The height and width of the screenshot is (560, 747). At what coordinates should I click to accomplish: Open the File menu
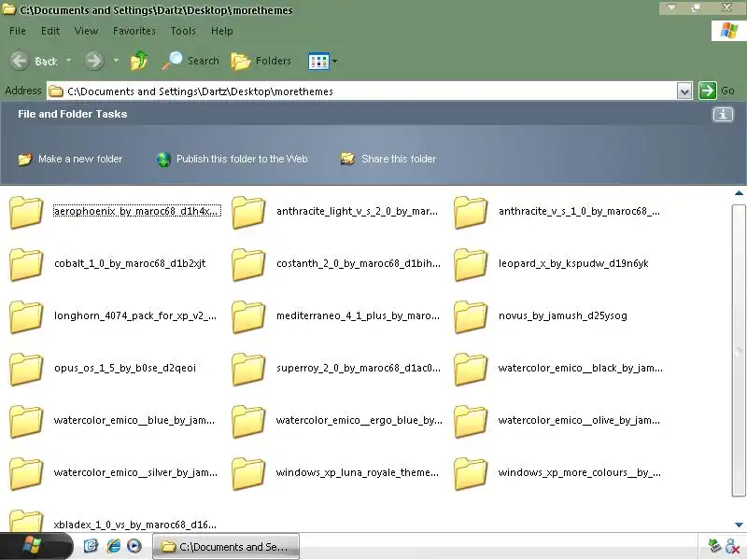point(18,31)
